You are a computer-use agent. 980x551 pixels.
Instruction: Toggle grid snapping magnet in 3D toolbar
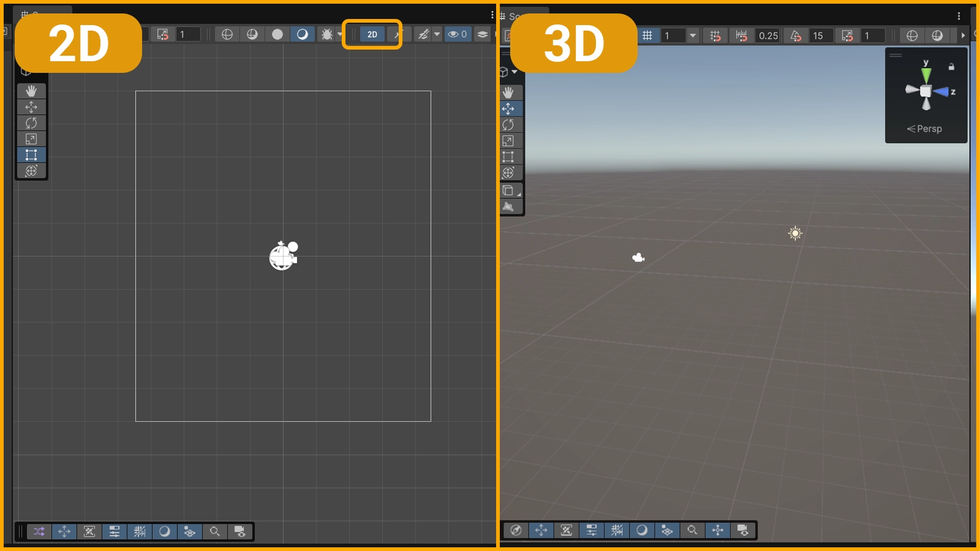click(715, 36)
